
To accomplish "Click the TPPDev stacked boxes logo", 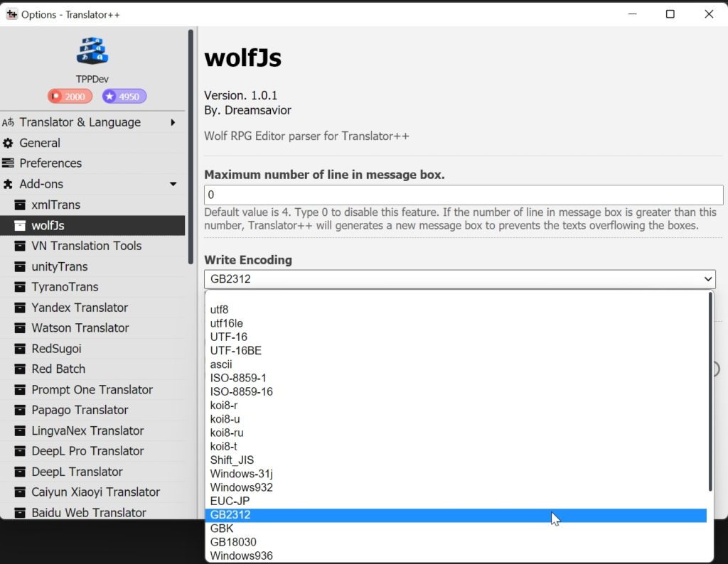I will 92,50.
